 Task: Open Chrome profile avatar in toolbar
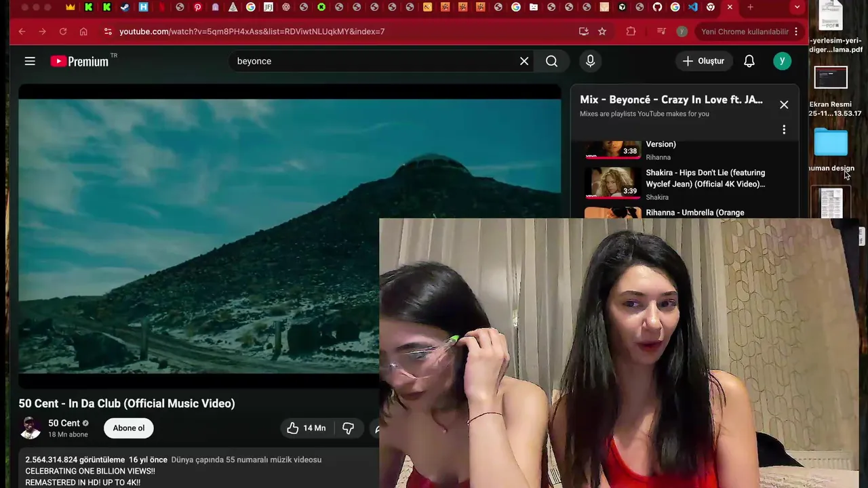[682, 31]
